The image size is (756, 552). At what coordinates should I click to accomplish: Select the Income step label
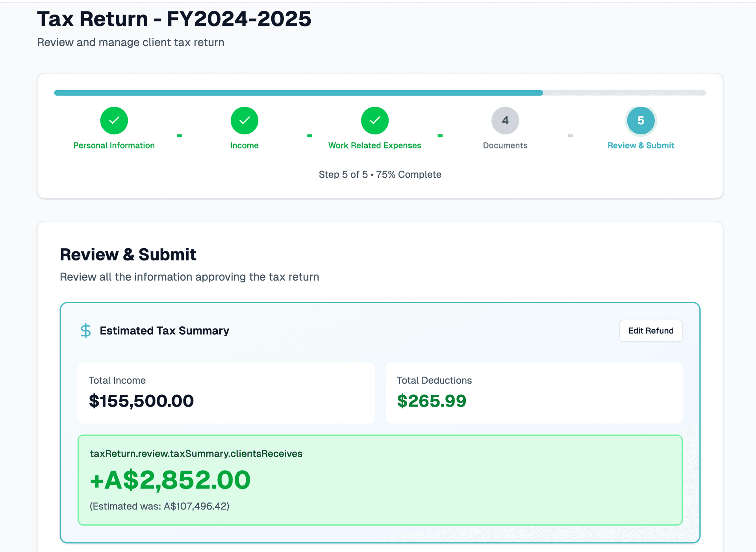coord(244,145)
